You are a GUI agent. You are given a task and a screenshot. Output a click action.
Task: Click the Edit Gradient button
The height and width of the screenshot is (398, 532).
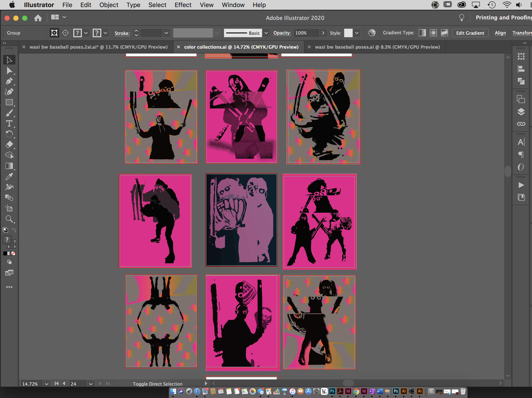(470, 33)
